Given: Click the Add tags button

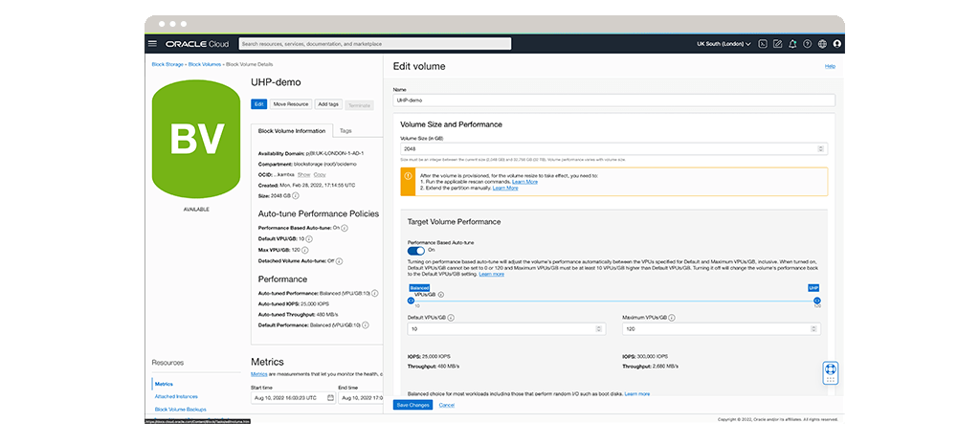Looking at the screenshot, I should (x=328, y=104).
